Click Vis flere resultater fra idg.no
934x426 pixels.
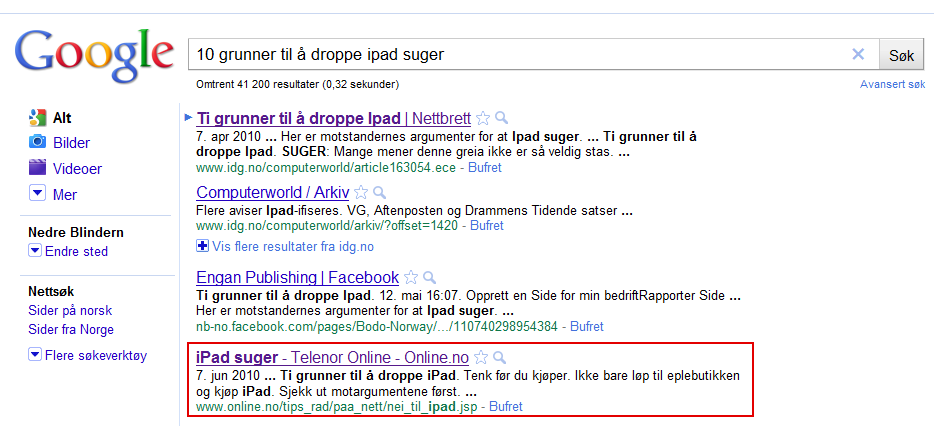pos(293,246)
